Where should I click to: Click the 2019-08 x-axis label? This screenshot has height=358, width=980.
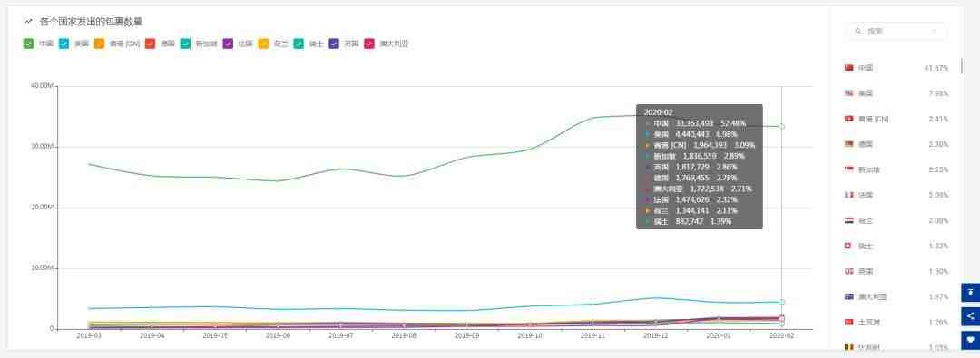[x=404, y=335]
